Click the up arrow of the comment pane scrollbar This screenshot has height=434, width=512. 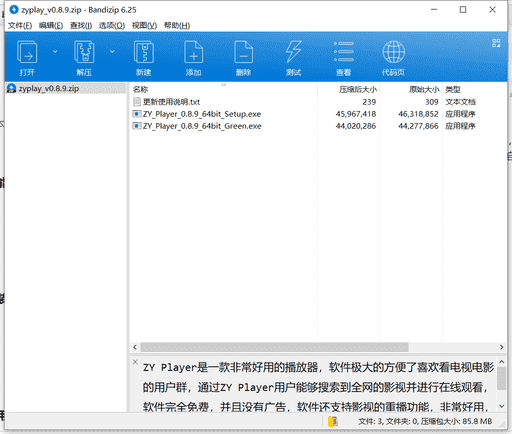click(502, 362)
